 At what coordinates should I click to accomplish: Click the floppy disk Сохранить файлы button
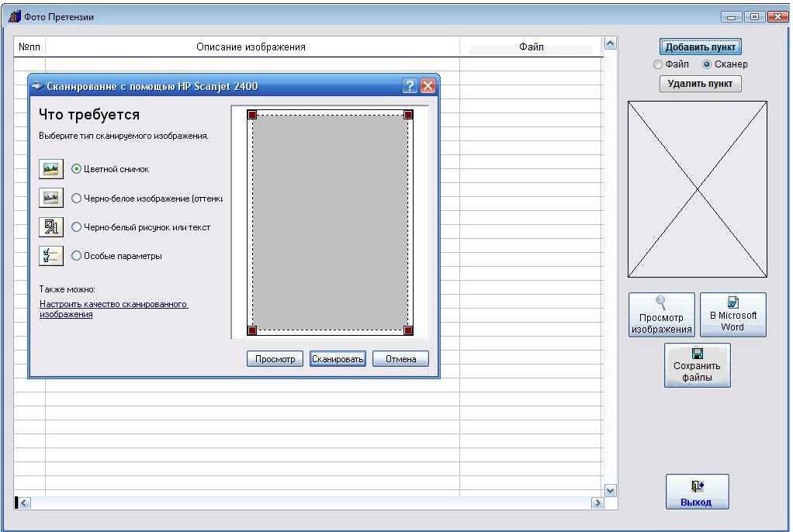[x=697, y=365]
